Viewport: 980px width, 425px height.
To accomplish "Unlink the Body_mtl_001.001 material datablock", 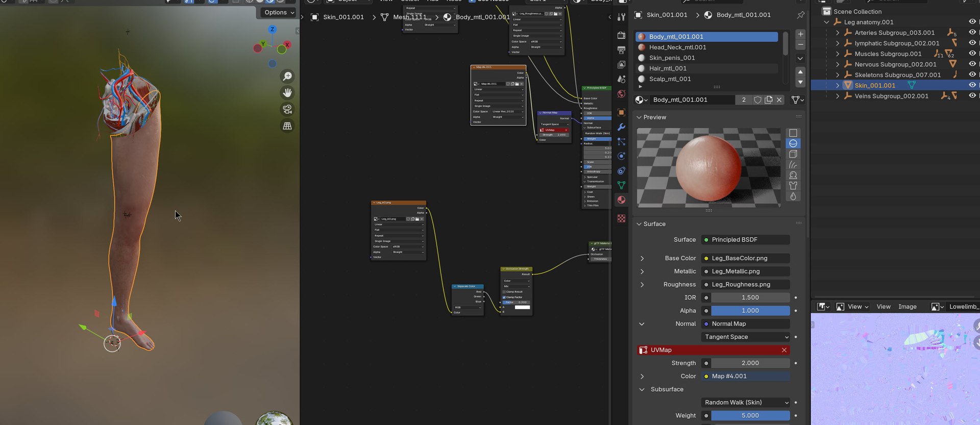I will point(779,100).
